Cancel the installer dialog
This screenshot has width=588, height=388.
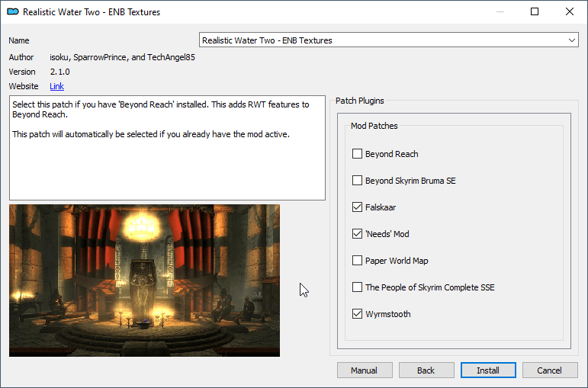550,370
